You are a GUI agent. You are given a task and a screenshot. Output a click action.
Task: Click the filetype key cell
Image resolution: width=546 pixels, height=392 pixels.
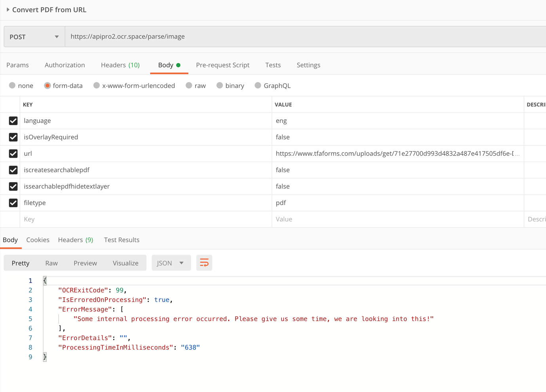pyautogui.click(x=146, y=203)
